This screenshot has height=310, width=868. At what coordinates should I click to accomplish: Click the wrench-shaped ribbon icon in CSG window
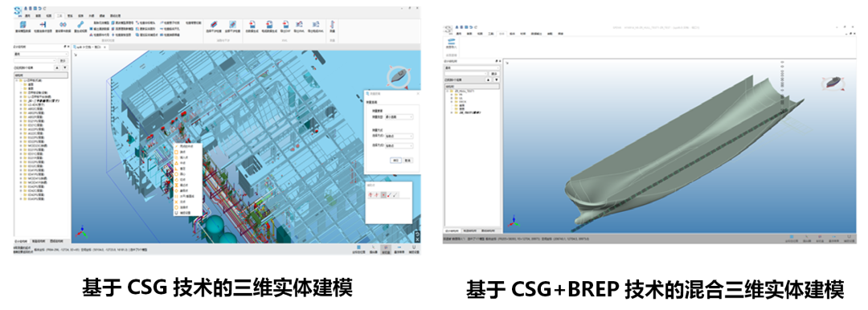pyautogui.click(x=80, y=26)
